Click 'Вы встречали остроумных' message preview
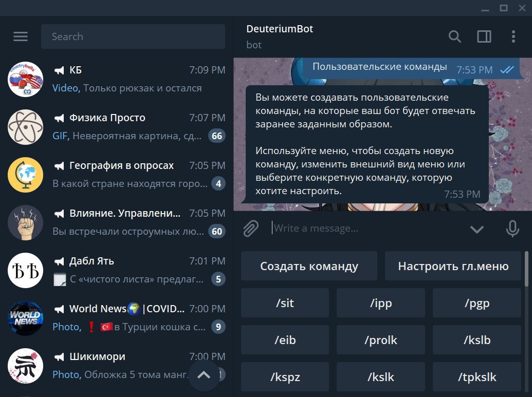Screen dimensions: 532x397 click(x=129, y=232)
